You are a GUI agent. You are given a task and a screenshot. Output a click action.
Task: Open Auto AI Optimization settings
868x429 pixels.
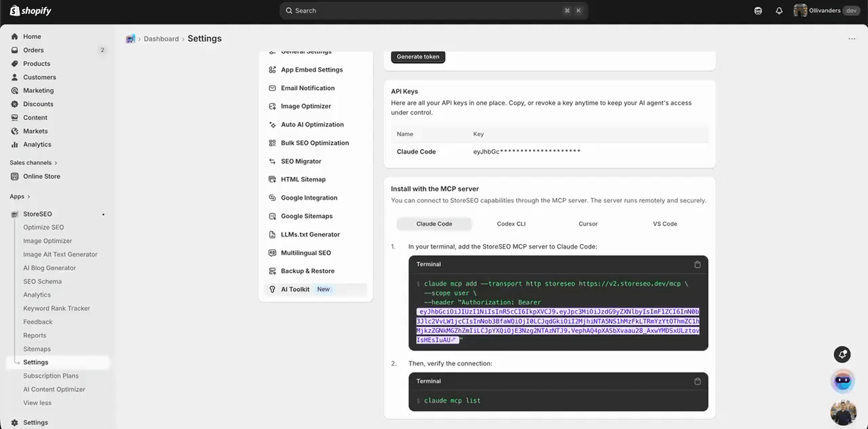[x=312, y=125]
